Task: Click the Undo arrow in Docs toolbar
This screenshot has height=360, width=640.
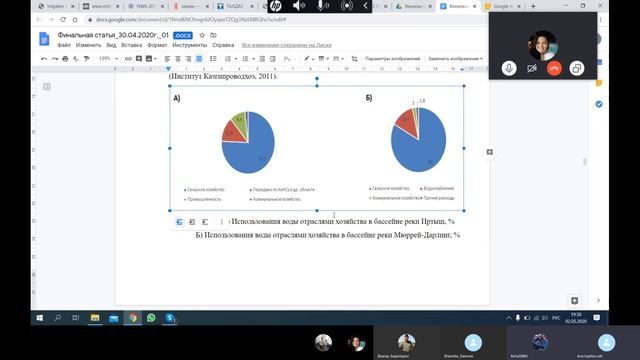Action: point(44,59)
